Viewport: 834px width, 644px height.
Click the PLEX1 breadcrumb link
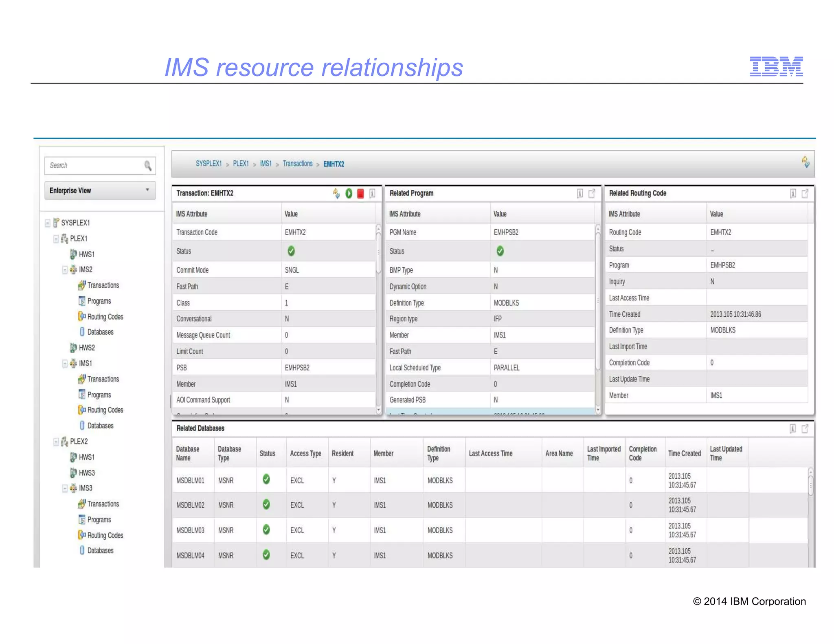pyautogui.click(x=241, y=164)
